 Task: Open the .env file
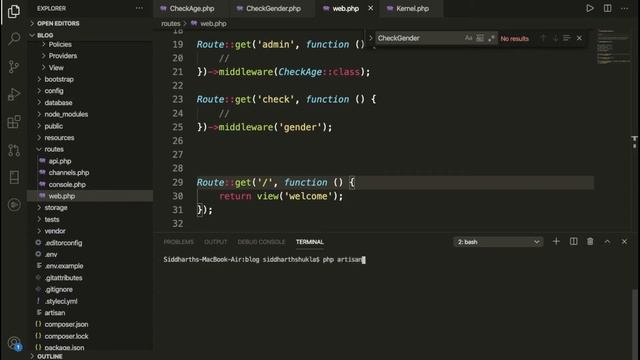[x=51, y=254]
